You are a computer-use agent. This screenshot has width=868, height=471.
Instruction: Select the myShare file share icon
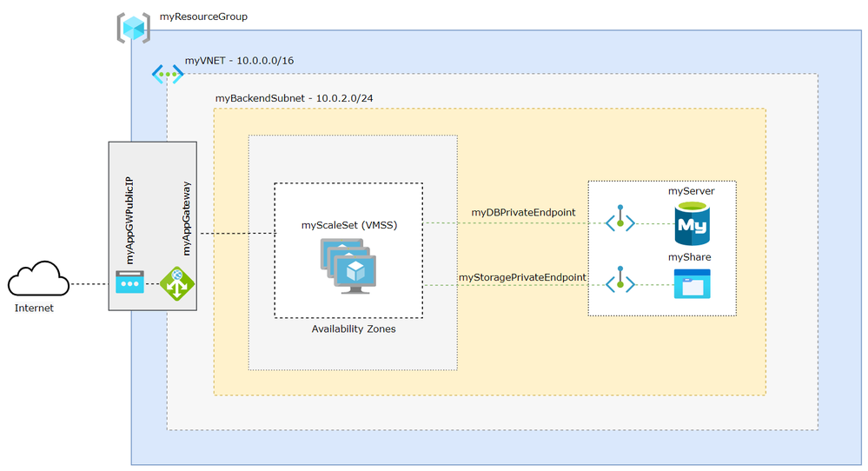(692, 284)
